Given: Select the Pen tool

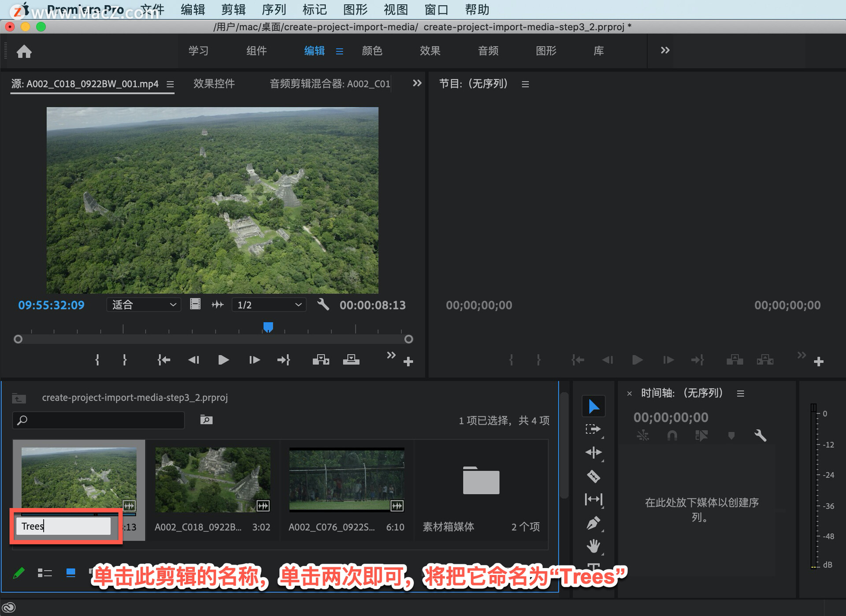Looking at the screenshot, I should [x=594, y=523].
